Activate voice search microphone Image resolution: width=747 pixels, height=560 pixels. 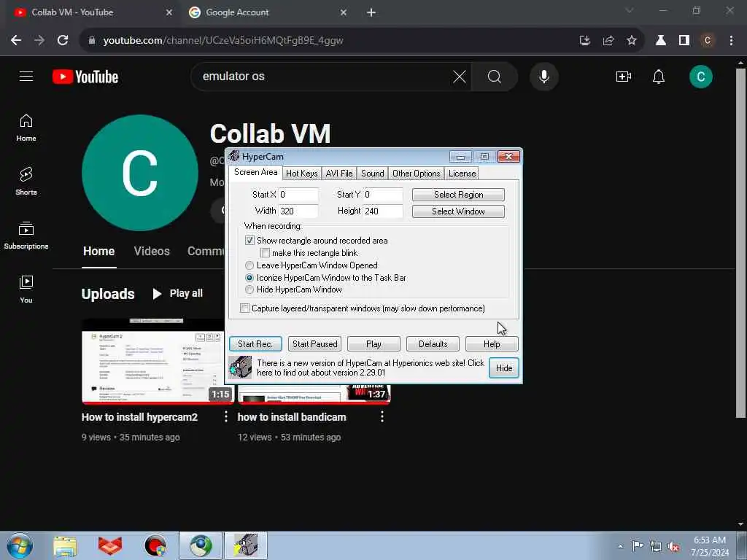pyautogui.click(x=544, y=76)
